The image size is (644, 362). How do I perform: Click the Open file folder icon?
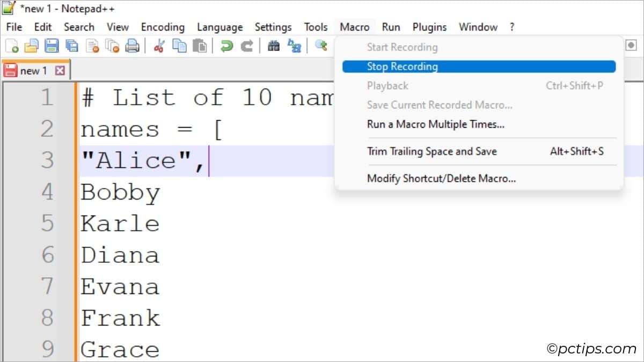click(32, 46)
